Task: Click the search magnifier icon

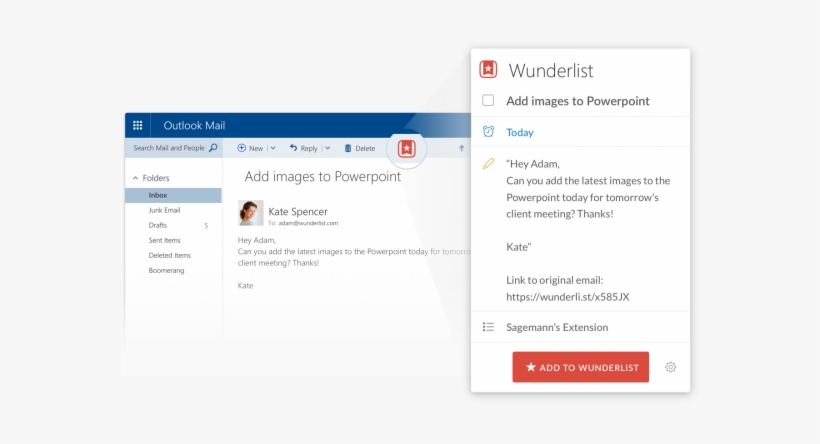Action: coord(213,148)
